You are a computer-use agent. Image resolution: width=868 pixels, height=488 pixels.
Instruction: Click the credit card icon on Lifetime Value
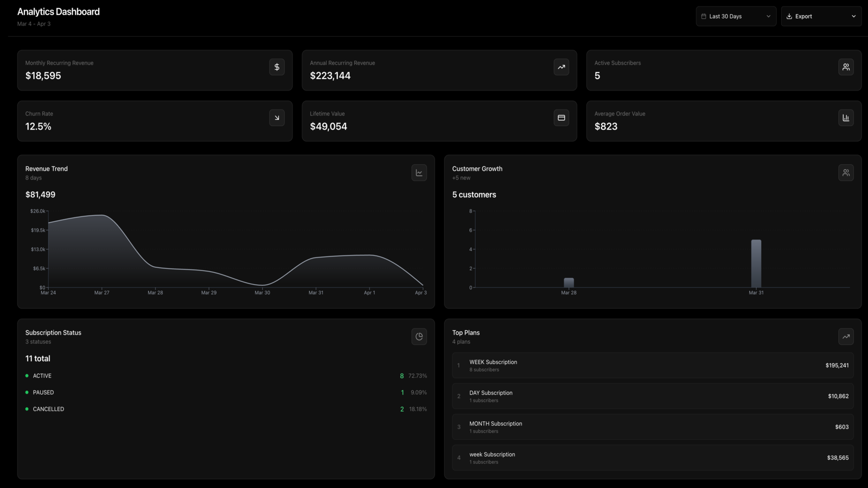[561, 118]
